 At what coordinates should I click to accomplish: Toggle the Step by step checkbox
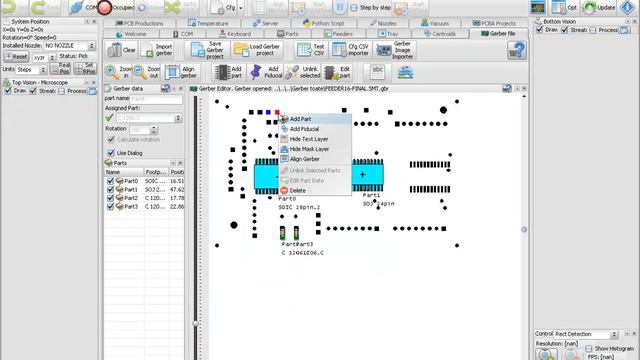click(354, 8)
